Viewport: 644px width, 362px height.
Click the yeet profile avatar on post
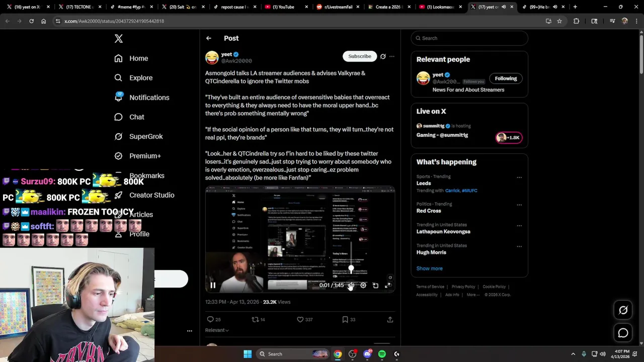[x=212, y=57]
